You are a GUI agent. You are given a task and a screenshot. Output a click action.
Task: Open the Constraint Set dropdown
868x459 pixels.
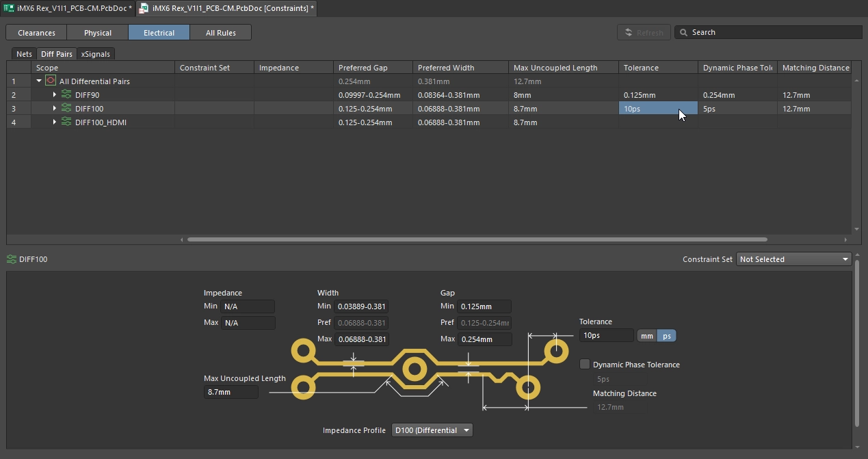[793, 259]
